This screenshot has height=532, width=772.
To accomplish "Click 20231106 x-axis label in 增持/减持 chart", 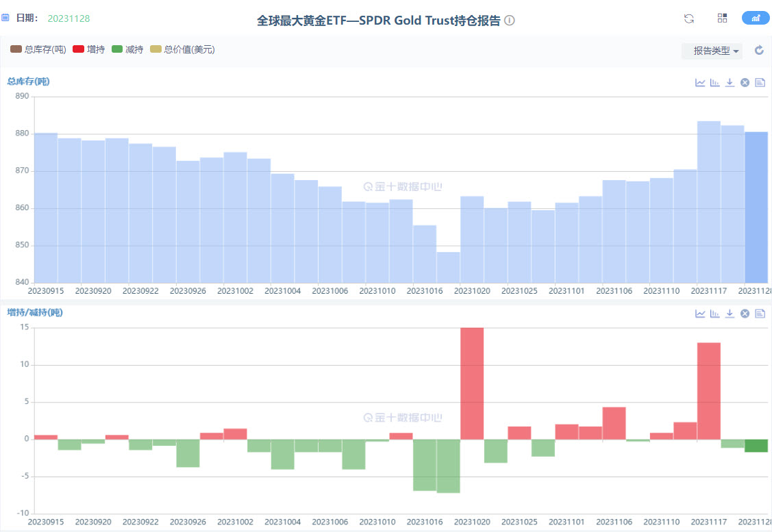I will pyautogui.click(x=614, y=522).
